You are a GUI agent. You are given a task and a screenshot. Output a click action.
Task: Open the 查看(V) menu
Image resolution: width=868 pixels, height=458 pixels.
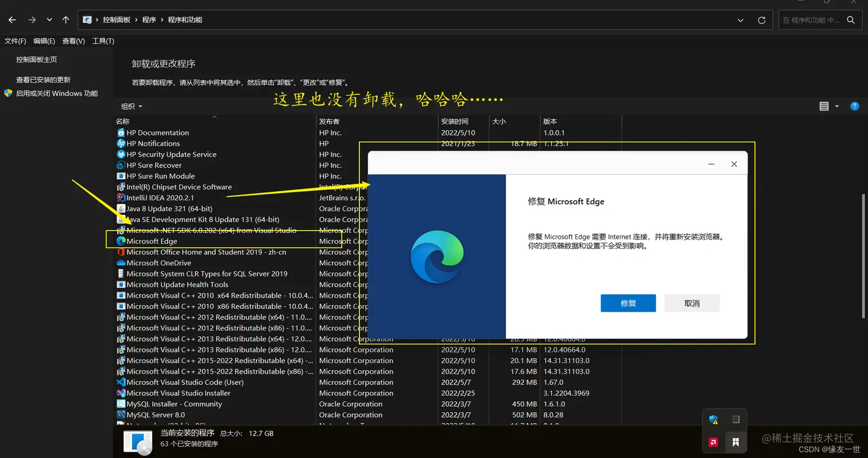(73, 41)
